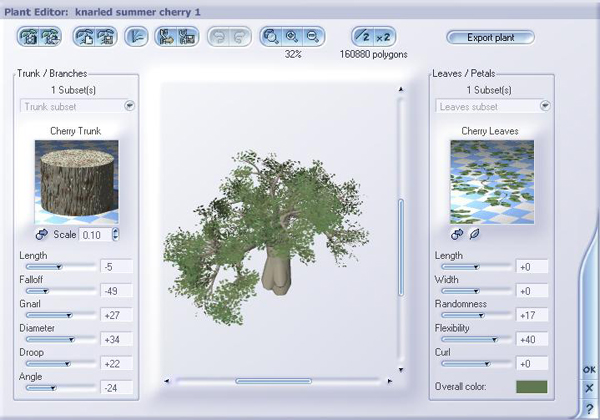Click the Cherry Trunk material thumbnail
The height and width of the screenshot is (420, 600).
coord(77,182)
